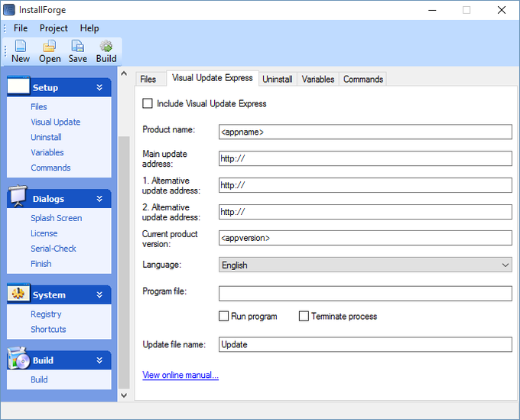The width and height of the screenshot is (520, 420).
Task: Open the File menu
Action: 21,28
